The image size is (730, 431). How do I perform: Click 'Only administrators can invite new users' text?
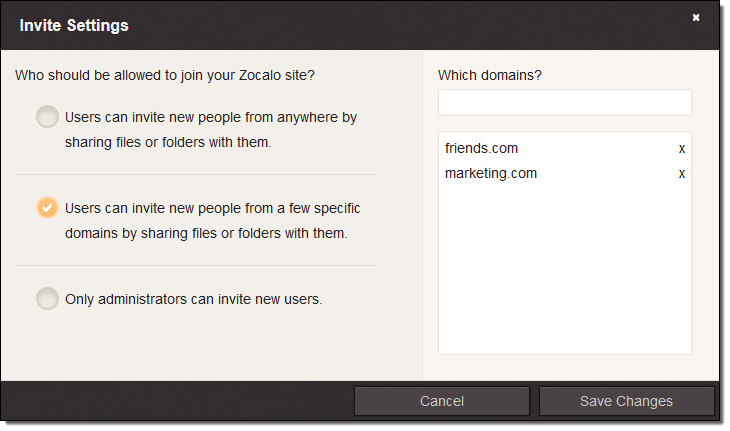pos(193,298)
